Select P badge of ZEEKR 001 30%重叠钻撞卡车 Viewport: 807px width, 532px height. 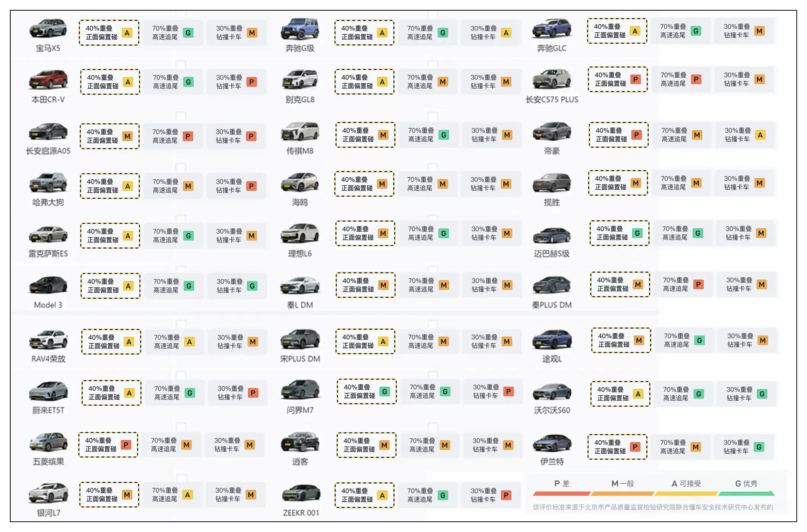click(506, 495)
